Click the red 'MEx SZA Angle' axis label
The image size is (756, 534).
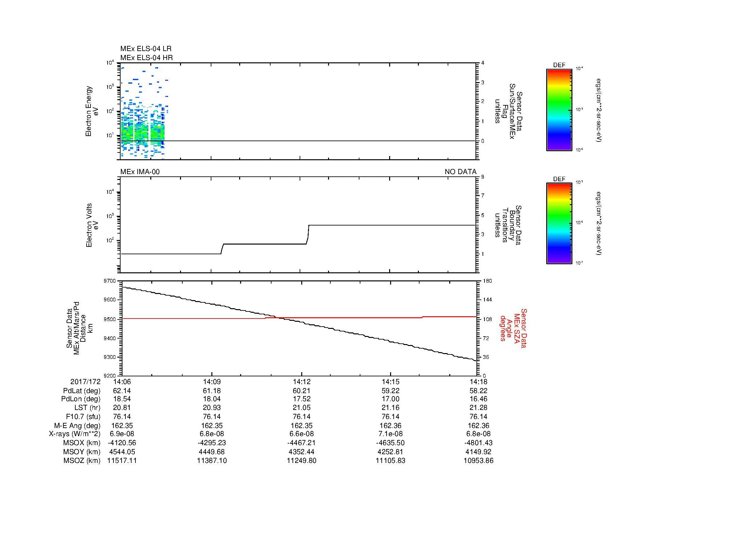(x=513, y=328)
